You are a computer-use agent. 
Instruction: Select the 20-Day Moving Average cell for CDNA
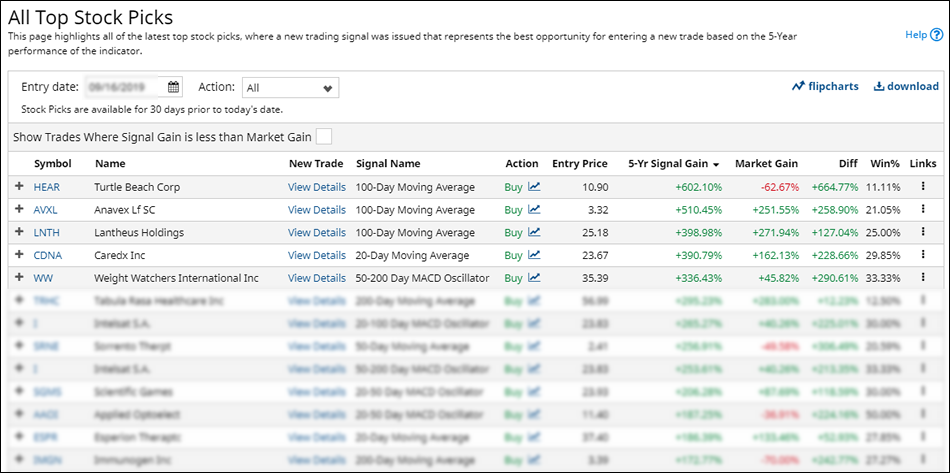coord(412,256)
